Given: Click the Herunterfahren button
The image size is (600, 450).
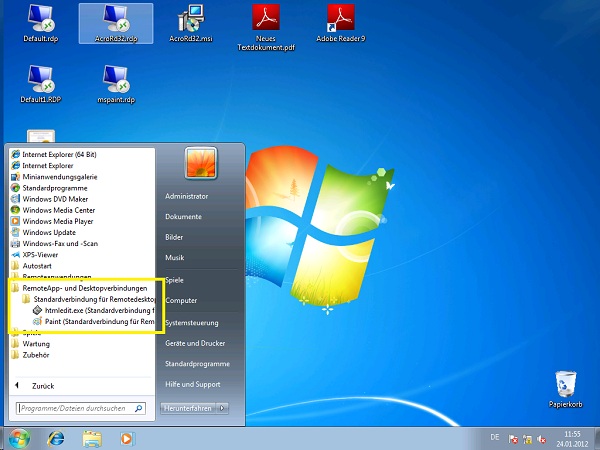Looking at the screenshot, I should point(188,408).
